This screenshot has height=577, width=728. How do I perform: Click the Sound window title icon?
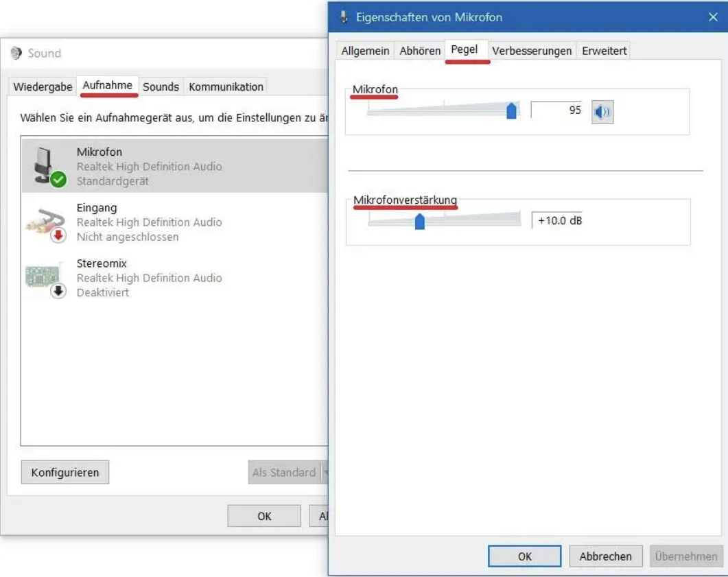16,53
